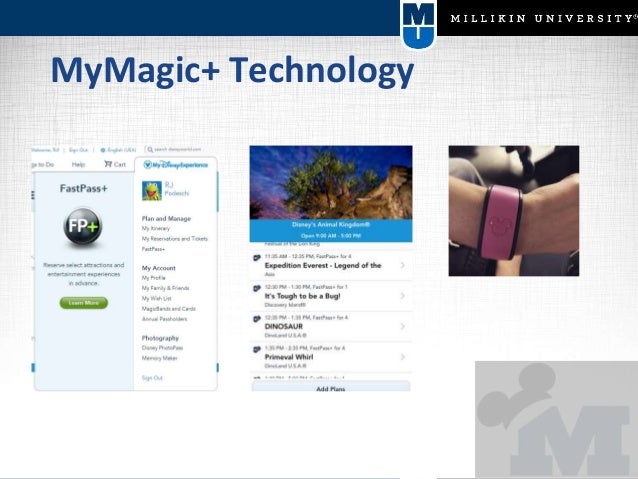Click Sign Out at bottom of menu

(x=152, y=378)
